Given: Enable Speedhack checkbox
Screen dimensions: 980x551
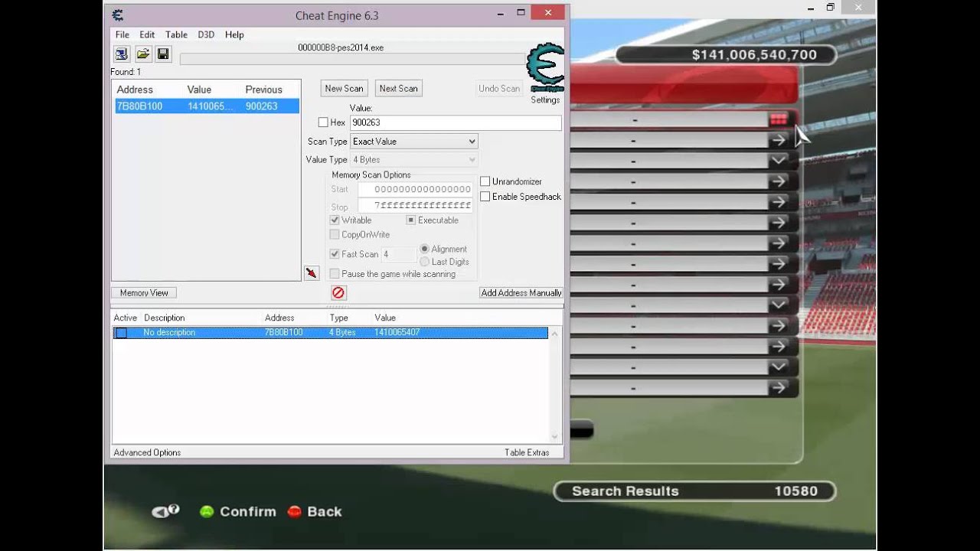Looking at the screenshot, I should pyautogui.click(x=485, y=197).
